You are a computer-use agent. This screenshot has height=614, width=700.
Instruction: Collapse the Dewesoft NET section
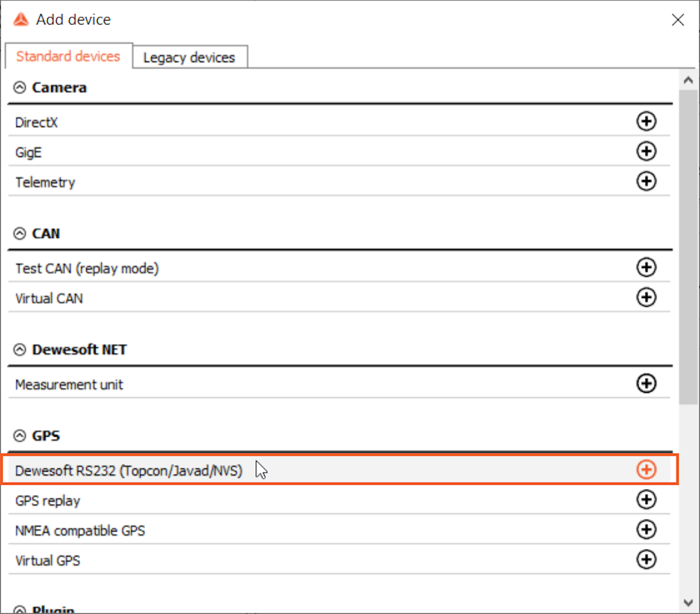(x=20, y=349)
